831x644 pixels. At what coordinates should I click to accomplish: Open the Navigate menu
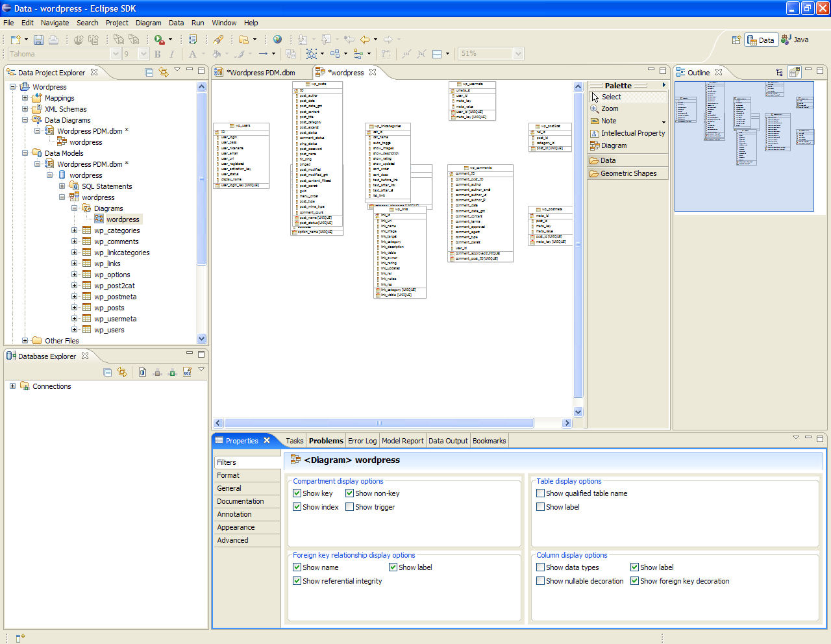(55, 23)
